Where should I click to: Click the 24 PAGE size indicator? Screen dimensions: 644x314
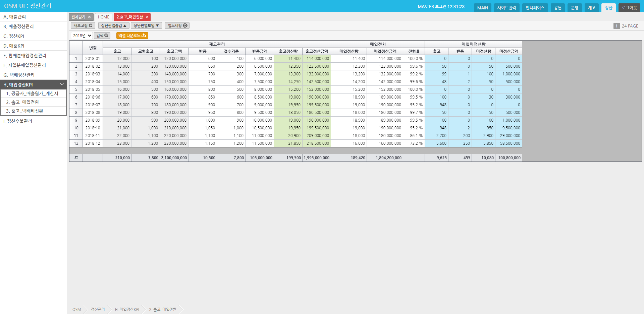630,26
